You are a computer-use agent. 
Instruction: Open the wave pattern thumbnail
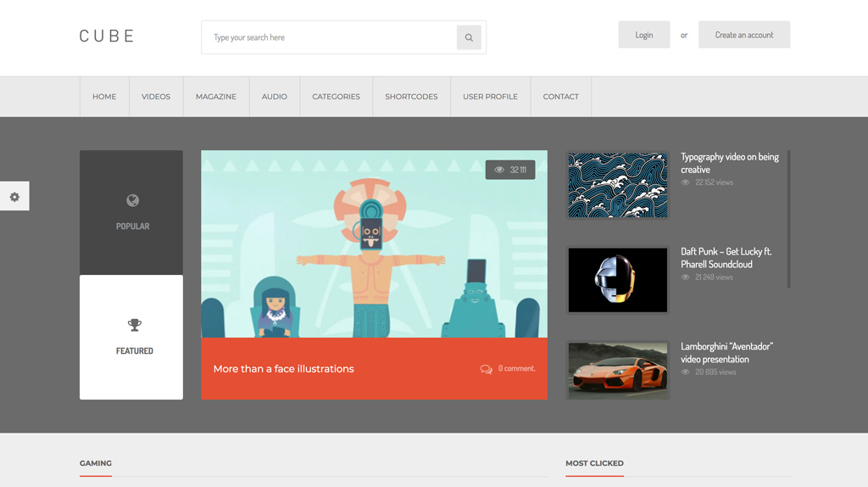[x=618, y=185]
